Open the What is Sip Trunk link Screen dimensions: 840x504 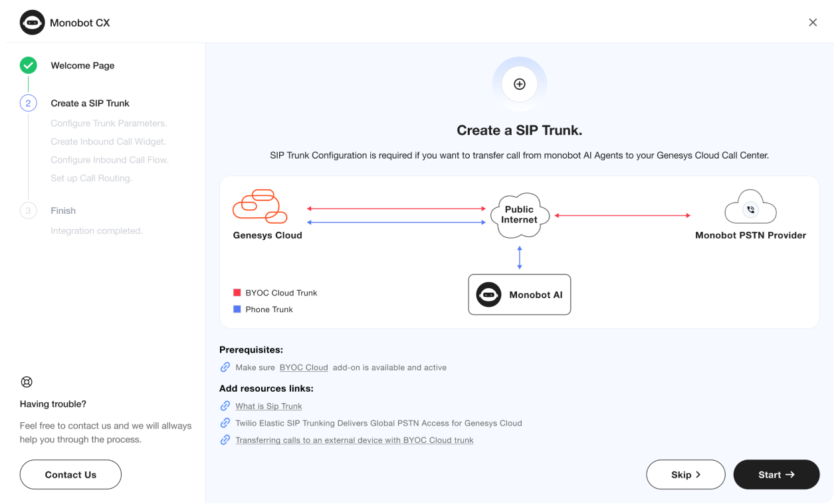click(x=268, y=406)
